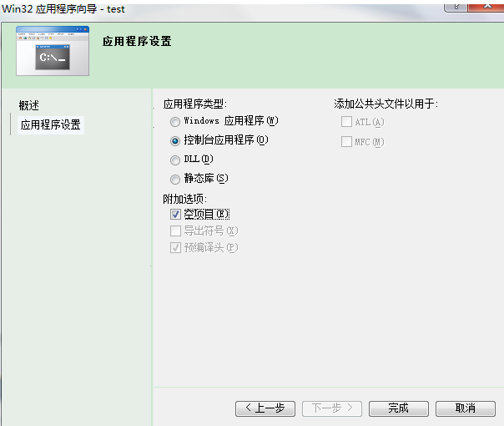Cancel the wizard with 取消
504x426 pixels.
tap(466, 408)
